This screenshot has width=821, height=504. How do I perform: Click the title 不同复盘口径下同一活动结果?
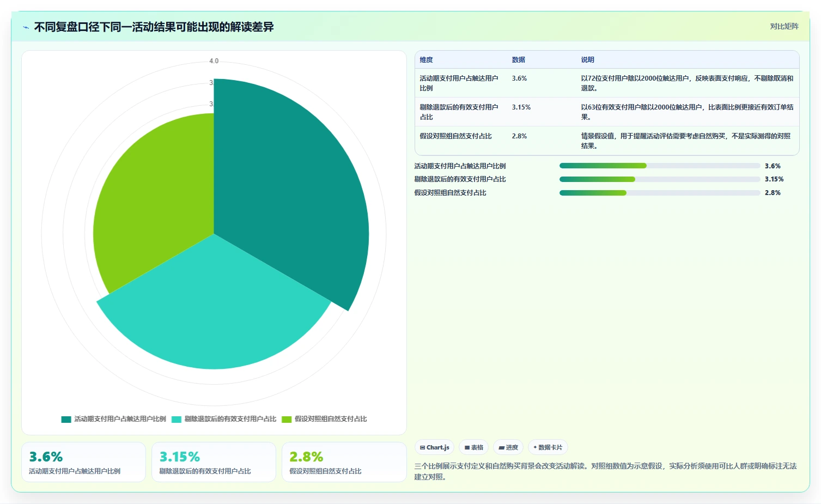click(154, 27)
